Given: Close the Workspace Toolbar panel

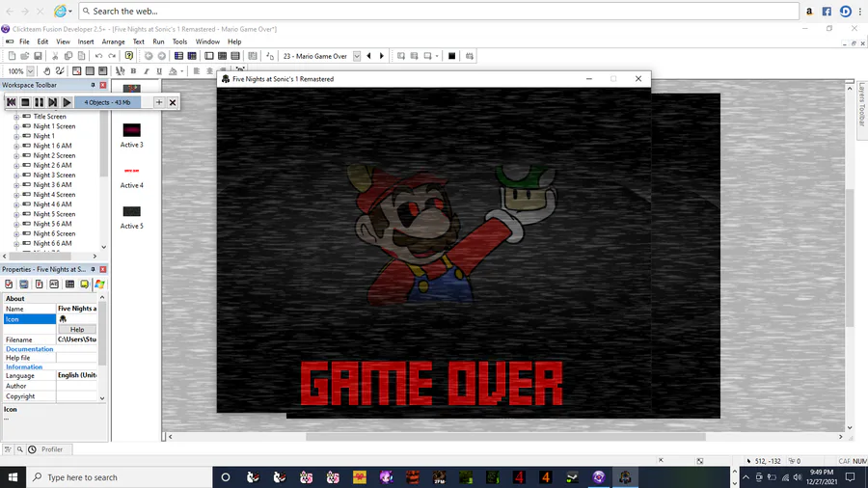Looking at the screenshot, I should click(x=103, y=85).
